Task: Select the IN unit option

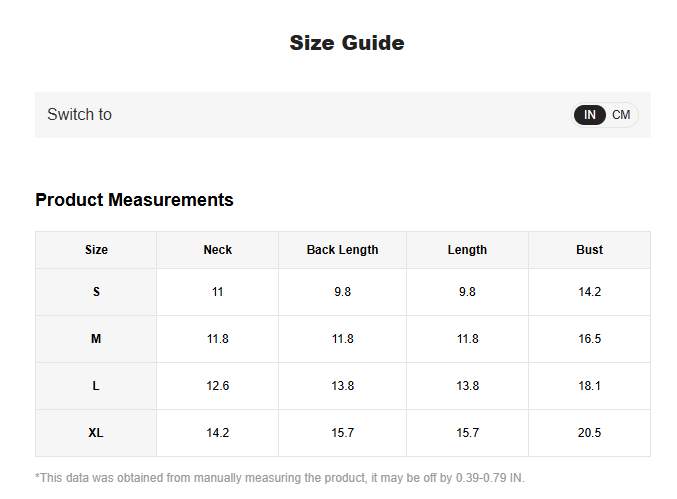Action: pyautogui.click(x=590, y=115)
